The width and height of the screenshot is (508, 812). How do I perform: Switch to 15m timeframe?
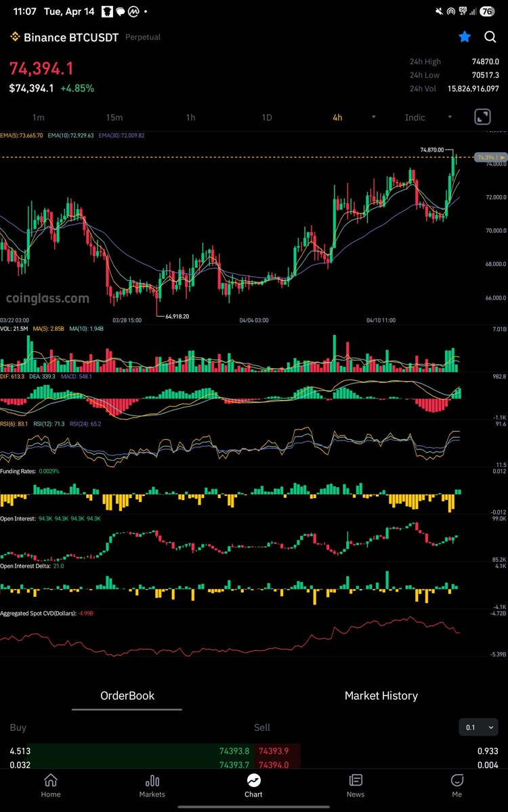coord(114,118)
